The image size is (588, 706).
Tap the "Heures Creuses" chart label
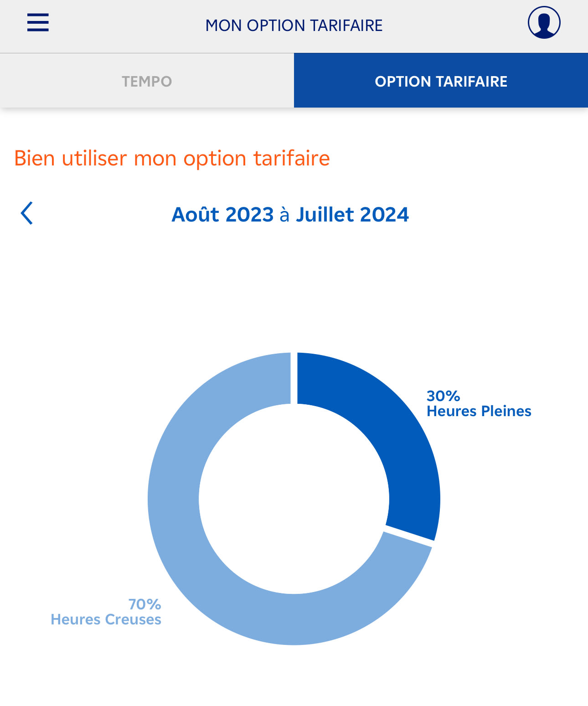[x=106, y=619]
